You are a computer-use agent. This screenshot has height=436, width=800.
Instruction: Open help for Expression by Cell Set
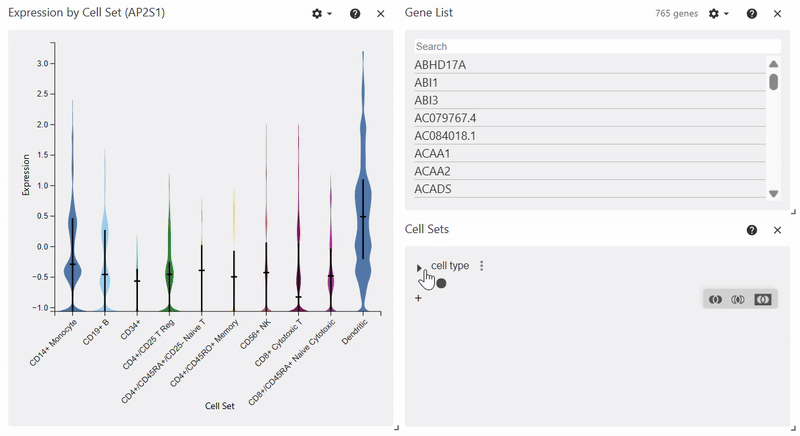355,14
